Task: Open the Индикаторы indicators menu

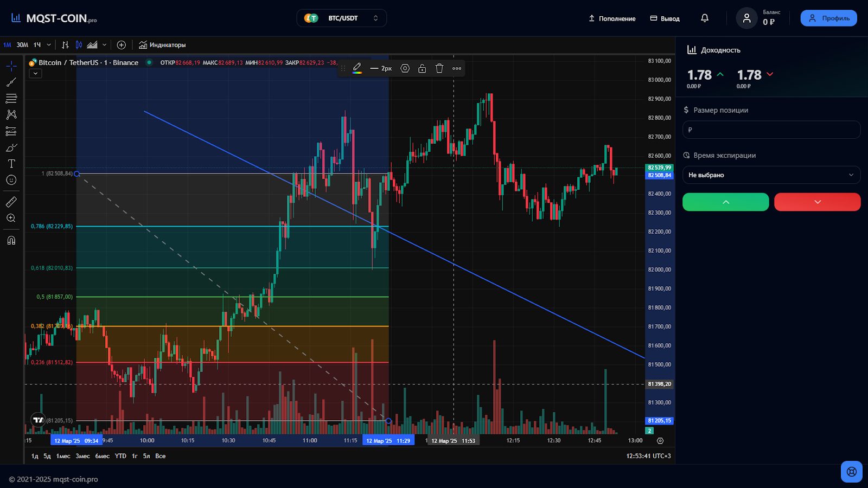Action: tap(162, 45)
